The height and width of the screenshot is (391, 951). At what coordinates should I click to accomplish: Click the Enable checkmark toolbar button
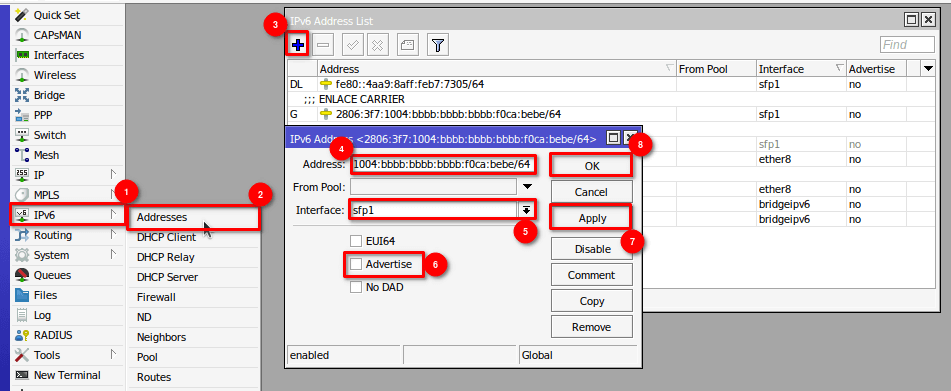[352, 44]
